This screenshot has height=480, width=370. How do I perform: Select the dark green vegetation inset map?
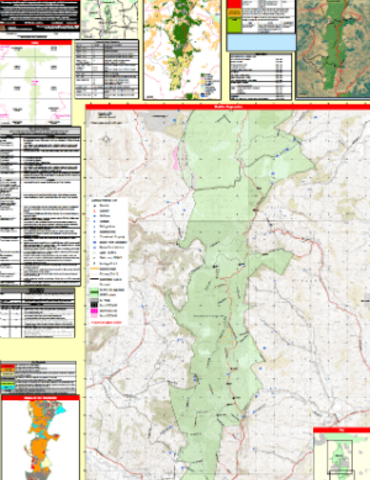[182, 49]
